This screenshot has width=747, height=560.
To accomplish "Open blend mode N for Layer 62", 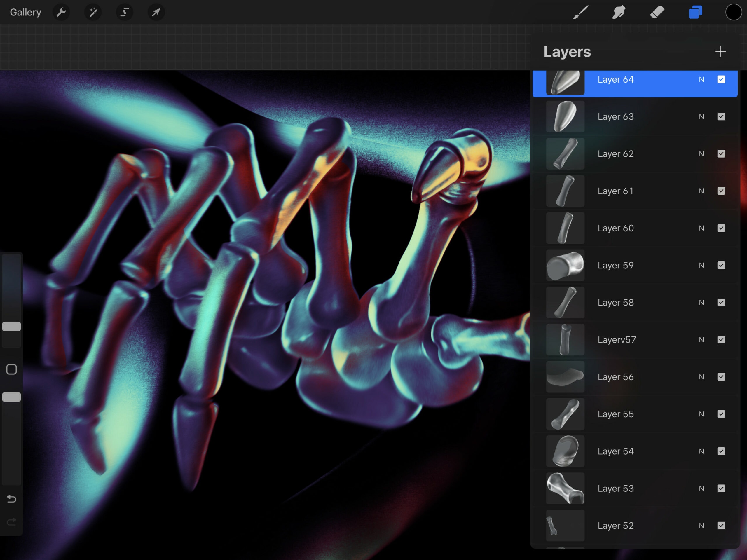I will click(x=701, y=154).
